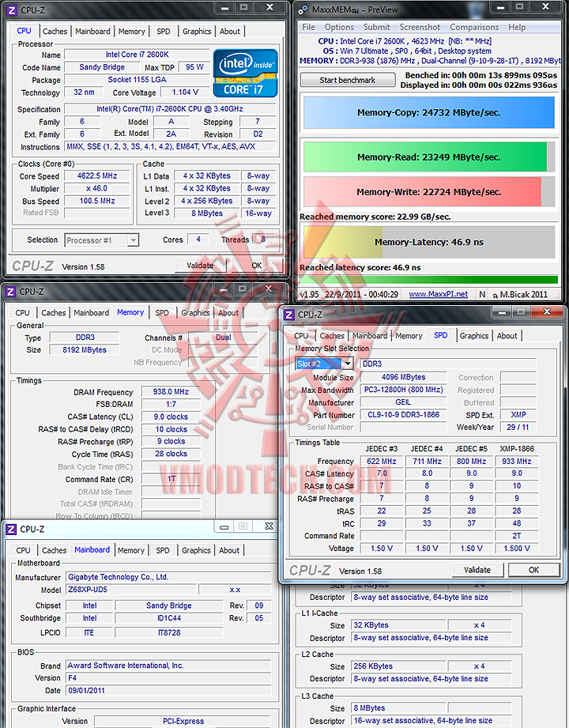The image size is (569, 728).
Task: Open the Processor #1 selection dropdown
Action: click(x=102, y=240)
